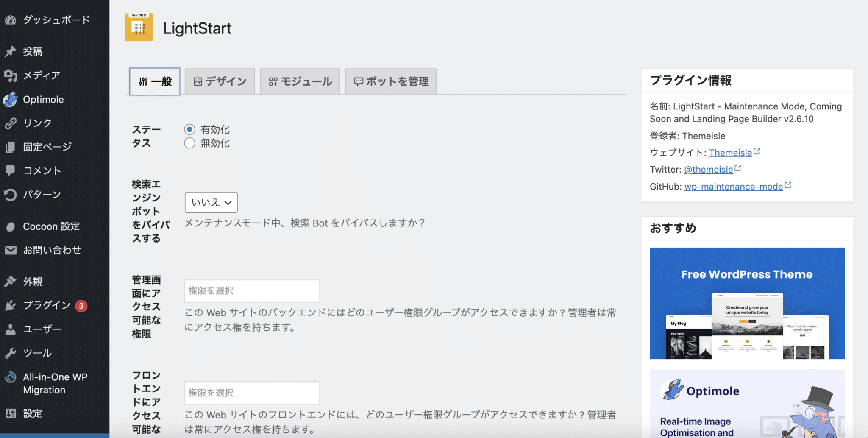The width and height of the screenshot is (868, 438).
Task: Expand the frontend 権限を選択 role selector
Action: 252,393
